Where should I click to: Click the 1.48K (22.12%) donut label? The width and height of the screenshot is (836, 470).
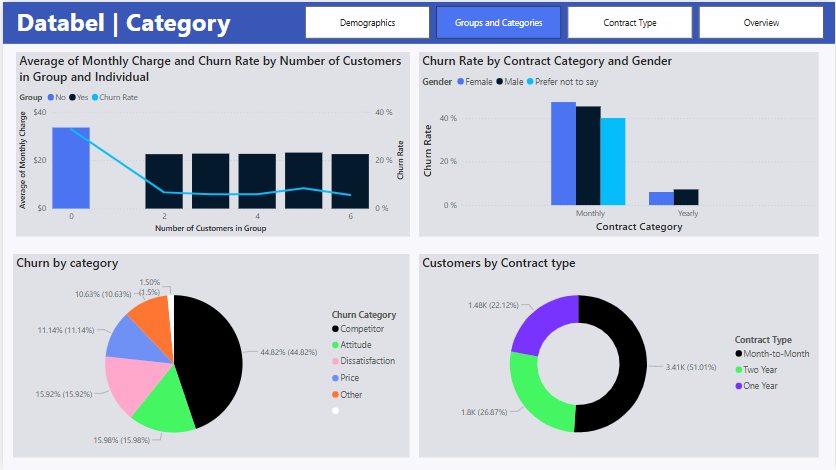[x=493, y=305]
